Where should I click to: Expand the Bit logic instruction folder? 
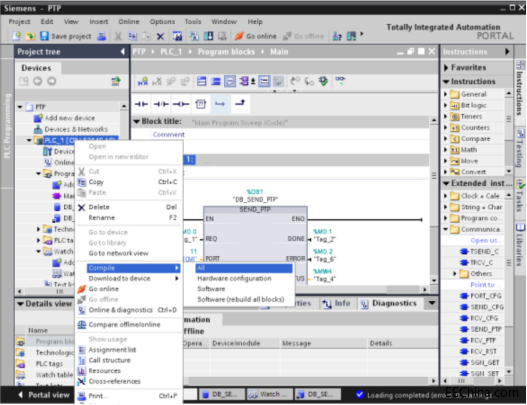(446, 105)
